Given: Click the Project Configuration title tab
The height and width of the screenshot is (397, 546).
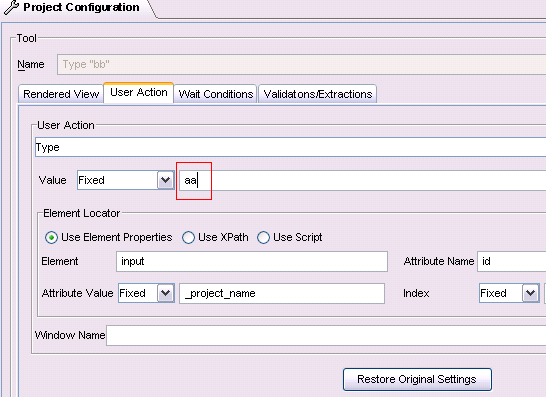Looking at the screenshot, I should pyautogui.click(x=78, y=8).
